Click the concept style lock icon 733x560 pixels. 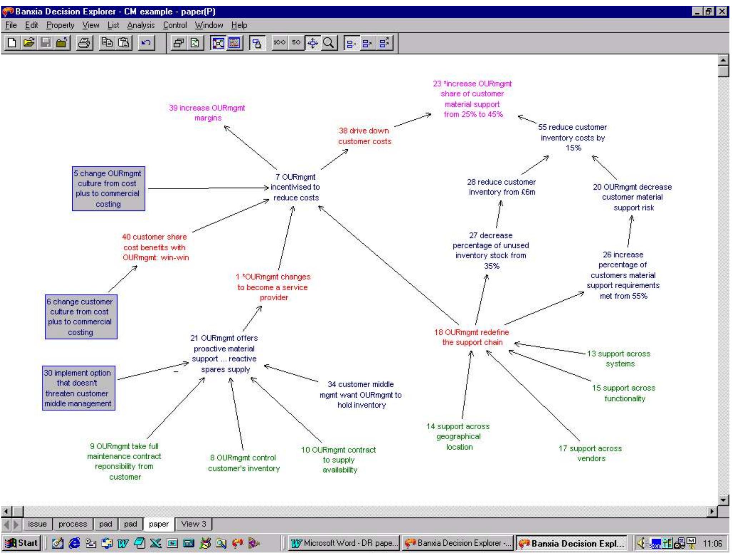coord(257,43)
